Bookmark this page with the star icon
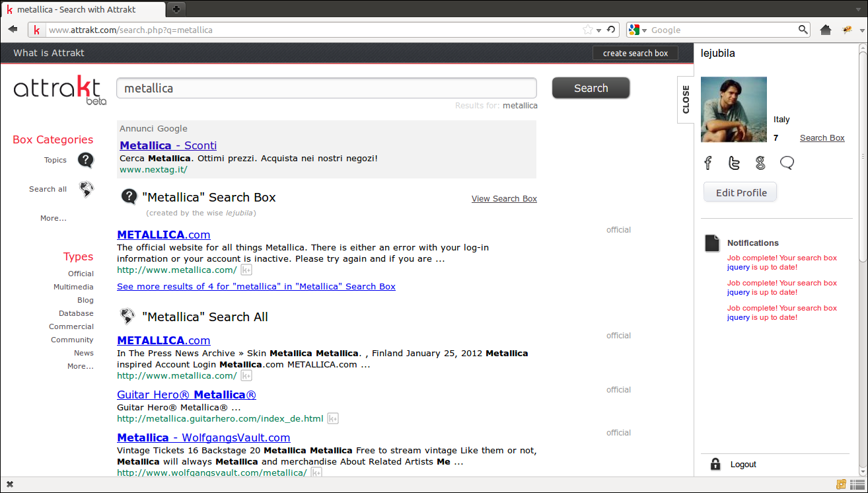The height and width of the screenshot is (493, 868). (x=588, y=30)
